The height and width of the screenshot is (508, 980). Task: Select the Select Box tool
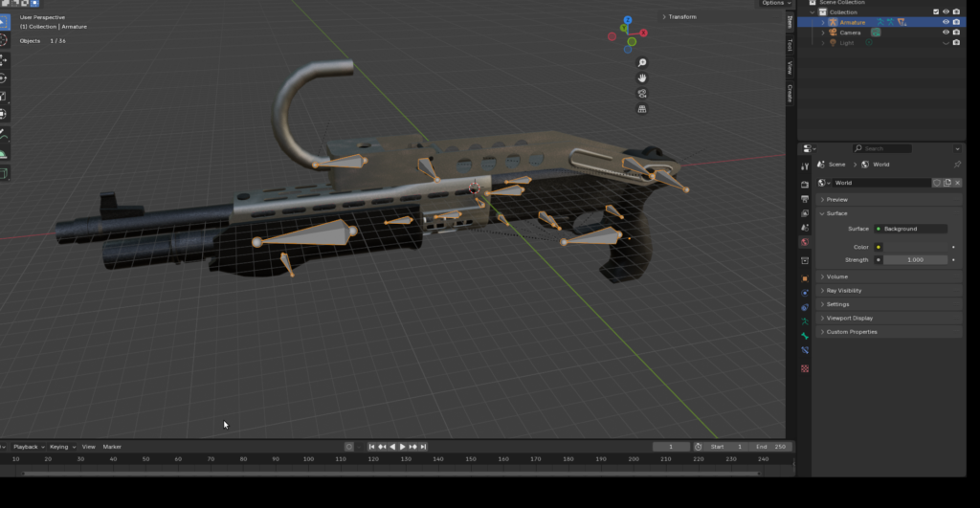coord(3,24)
